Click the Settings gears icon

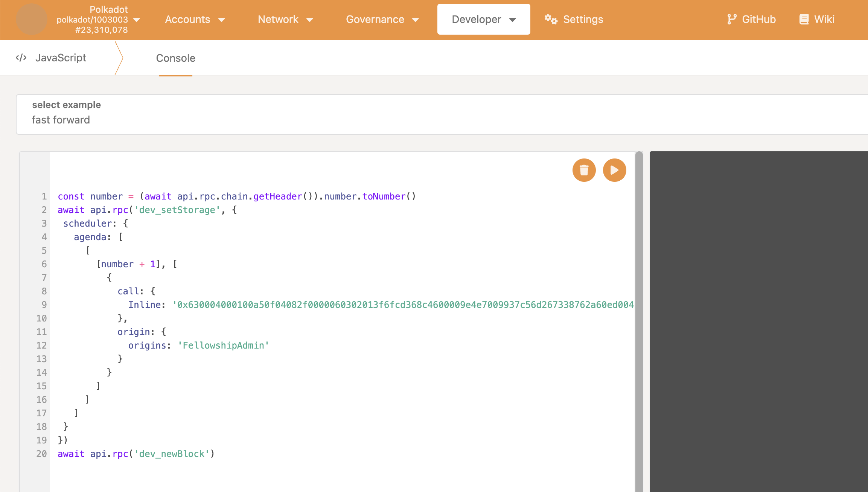551,19
